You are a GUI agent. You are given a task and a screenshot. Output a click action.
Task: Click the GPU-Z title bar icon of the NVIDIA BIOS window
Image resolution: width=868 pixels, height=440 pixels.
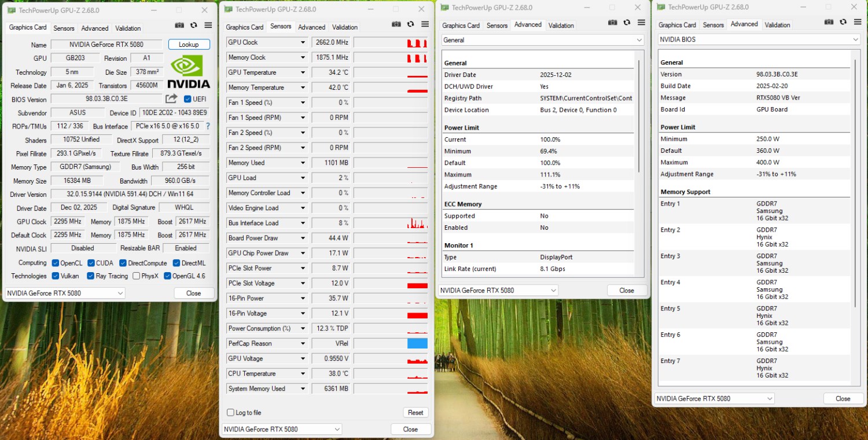coord(661,7)
